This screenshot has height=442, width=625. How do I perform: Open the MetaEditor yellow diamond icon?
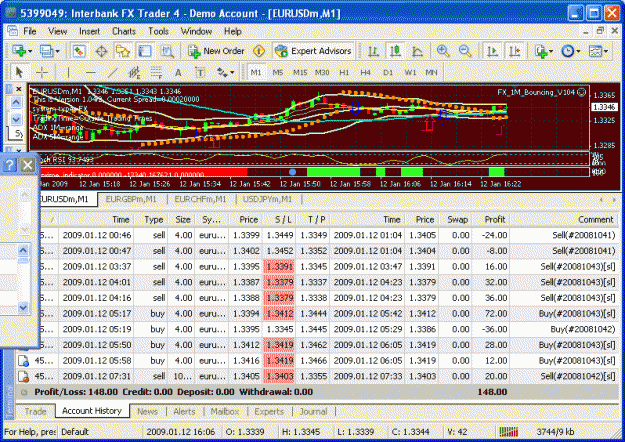259,51
